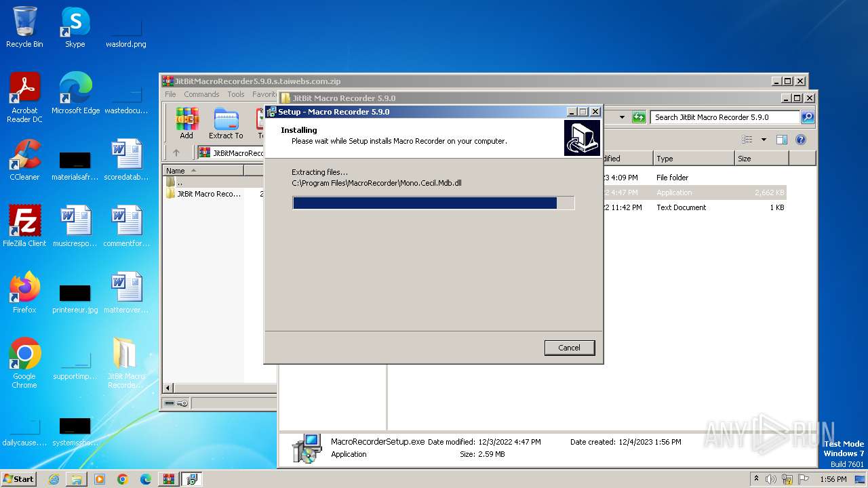The height and width of the screenshot is (488, 868).
Task: Open the Start menu
Action: [x=18, y=479]
